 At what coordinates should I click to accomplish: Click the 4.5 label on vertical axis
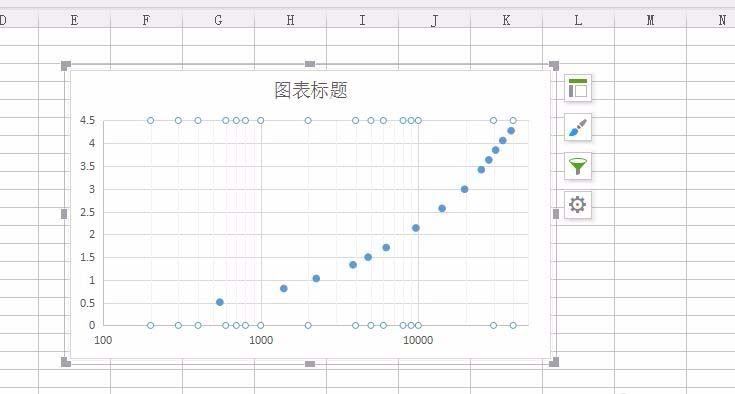(87, 120)
